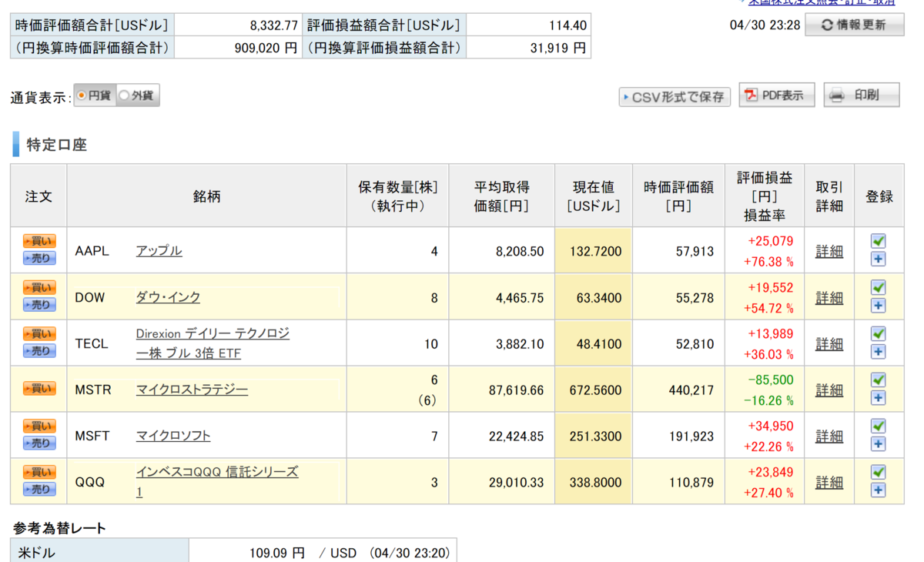
Task: Click the plus register icon in QQQ row
Action: pyautogui.click(x=879, y=490)
